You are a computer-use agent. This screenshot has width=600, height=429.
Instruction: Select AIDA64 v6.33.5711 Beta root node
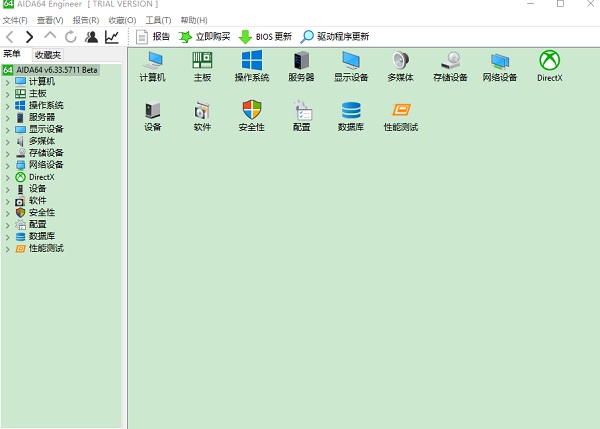(x=57, y=69)
